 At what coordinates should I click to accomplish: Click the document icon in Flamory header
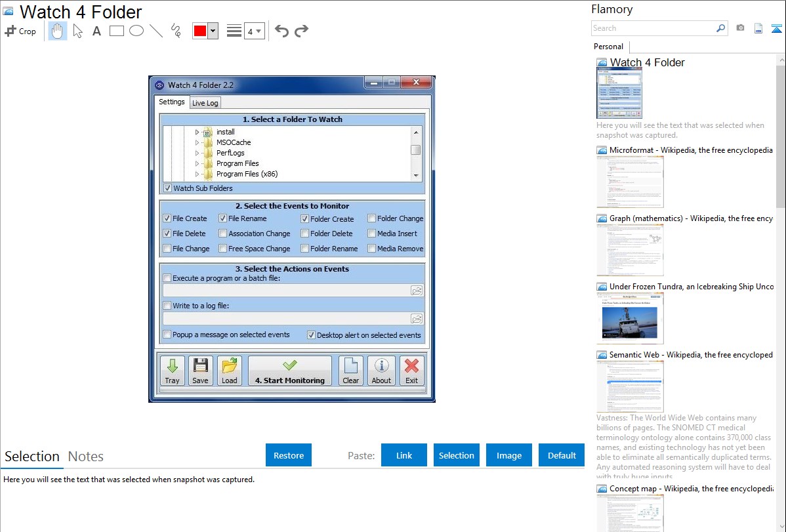coord(758,28)
